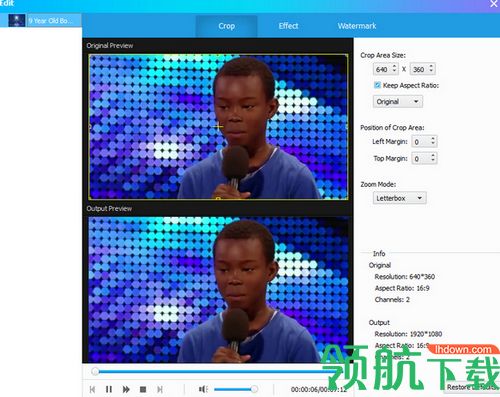Toggle the Keep Aspect Ratio checkbox
500x397 pixels.
tap(377, 85)
